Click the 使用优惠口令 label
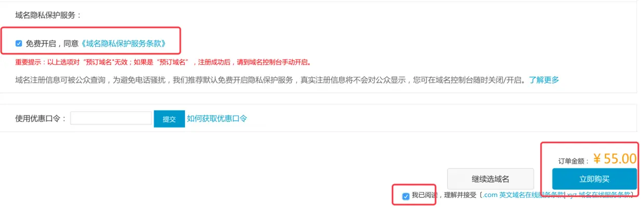This screenshot has height=211, width=644. point(41,118)
